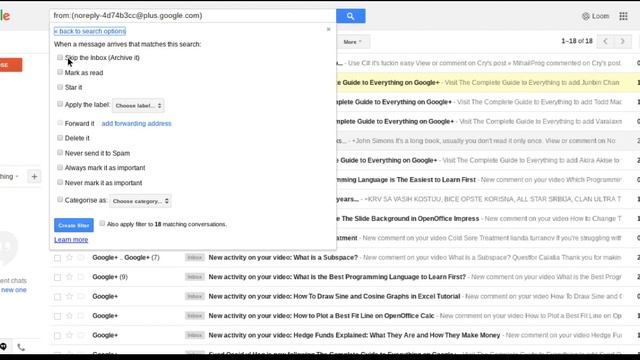This screenshot has width=640, height=360.
Task: Go back to search options link
Action: click(x=90, y=31)
